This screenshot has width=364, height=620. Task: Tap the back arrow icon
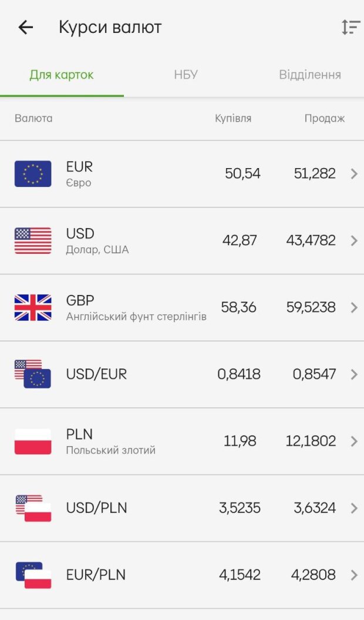pos(26,27)
